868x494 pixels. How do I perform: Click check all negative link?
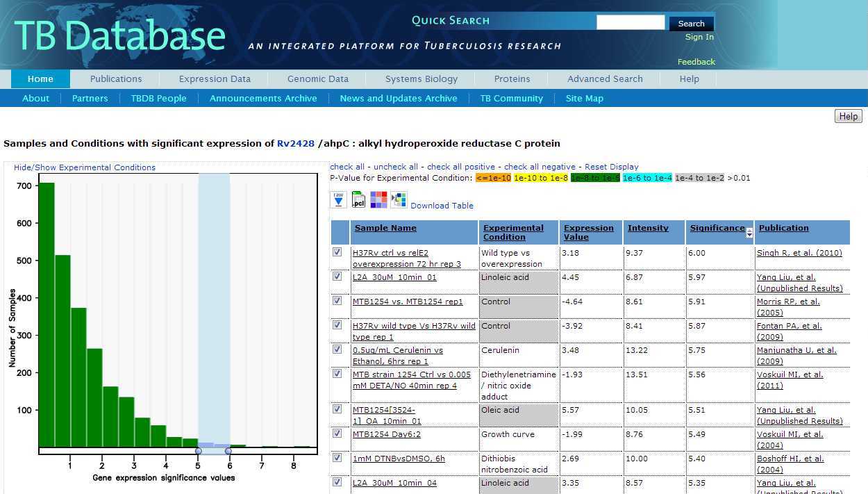pos(540,167)
